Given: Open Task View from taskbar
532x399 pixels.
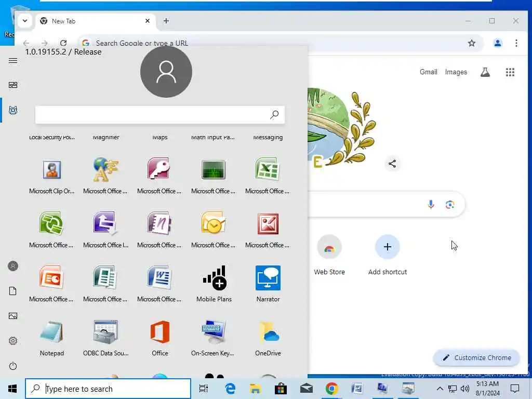Looking at the screenshot, I should [x=204, y=389].
